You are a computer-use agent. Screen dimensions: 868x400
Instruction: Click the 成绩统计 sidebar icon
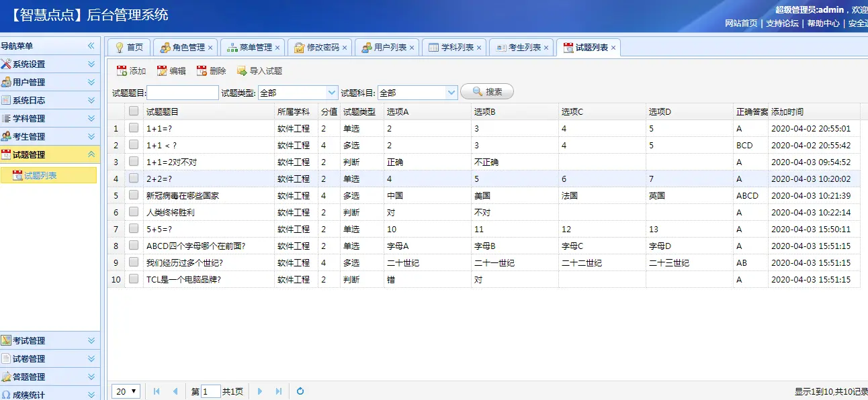(6, 395)
